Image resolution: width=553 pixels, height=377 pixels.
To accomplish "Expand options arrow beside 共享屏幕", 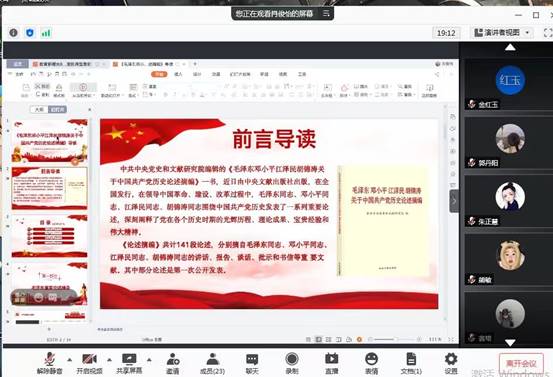I will pyautogui.click(x=149, y=360).
